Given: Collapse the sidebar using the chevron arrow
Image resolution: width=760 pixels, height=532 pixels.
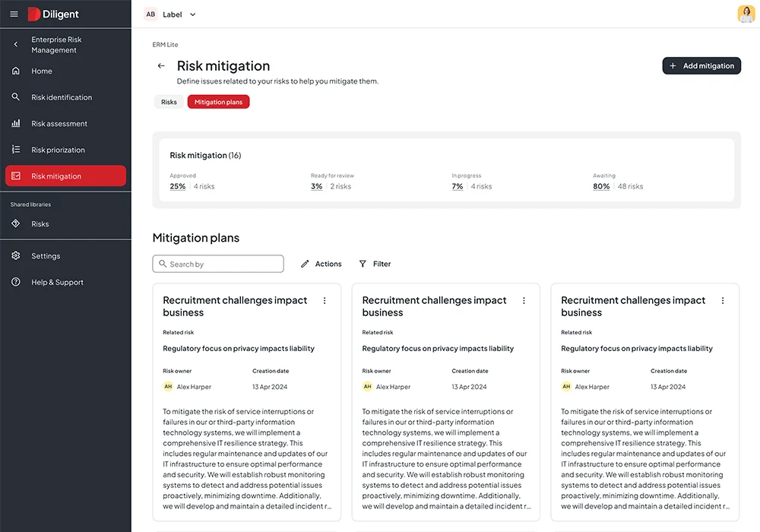Looking at the screenshot, I should 15,44.
